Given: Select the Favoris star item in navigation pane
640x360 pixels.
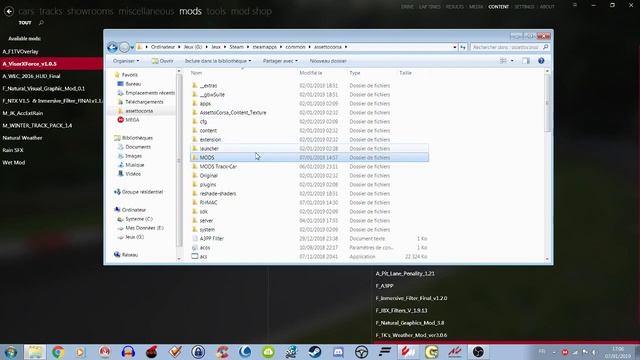Looking at the screenshot, I should tap(127, 75).
